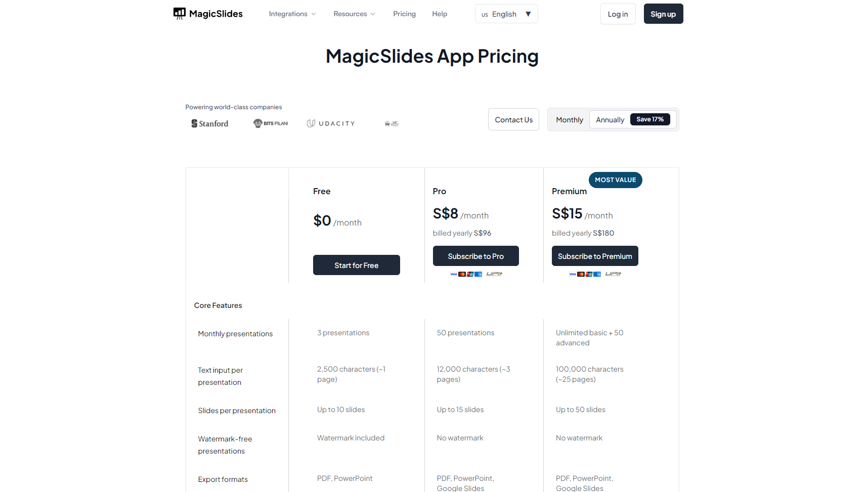The image size is (868, 492).
Task: Select the Stanford logo
Action: [x=209, y=123]
